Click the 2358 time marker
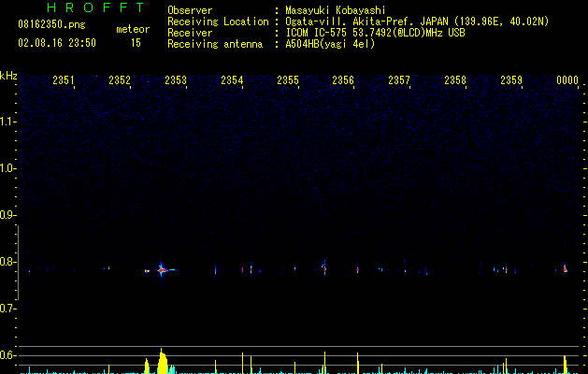The width and height of the screenshot is (588, 374). point(455,80)
